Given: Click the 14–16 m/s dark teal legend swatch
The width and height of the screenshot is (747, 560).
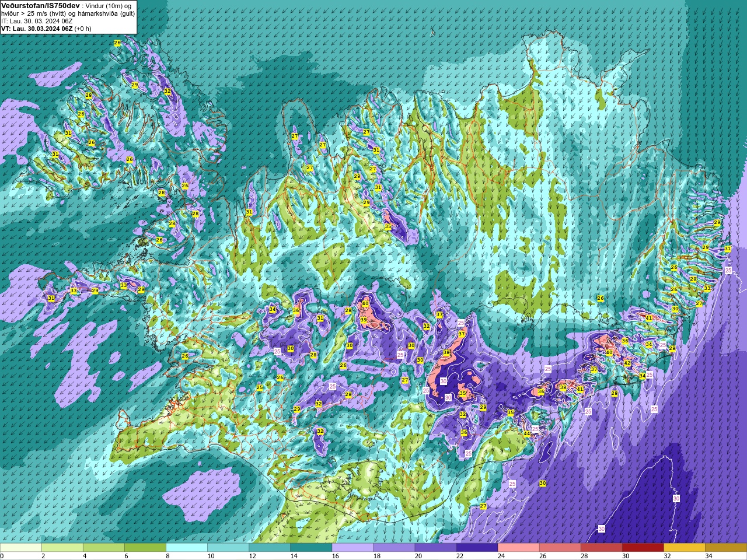Looking at the screenshot, I should click(x=311, y=548).
